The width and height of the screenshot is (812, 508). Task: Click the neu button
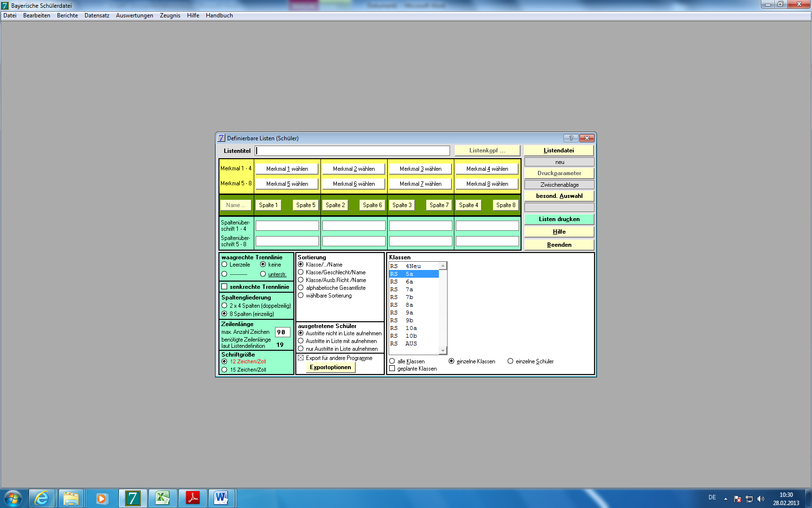coord(559,162)
